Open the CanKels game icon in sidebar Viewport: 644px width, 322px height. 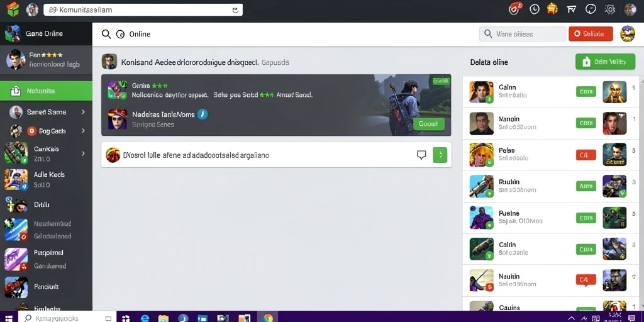(16, 153)
